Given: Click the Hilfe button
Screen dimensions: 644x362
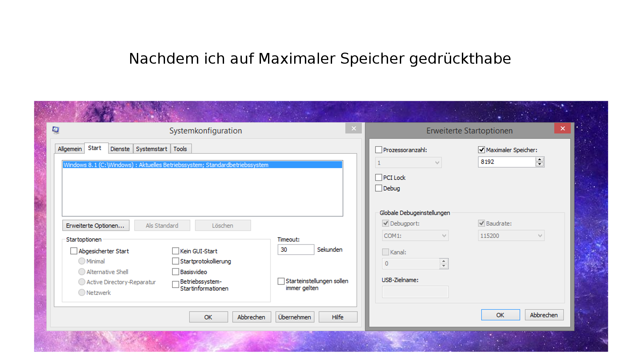Looking at the screenshot, I should point(338,317).
